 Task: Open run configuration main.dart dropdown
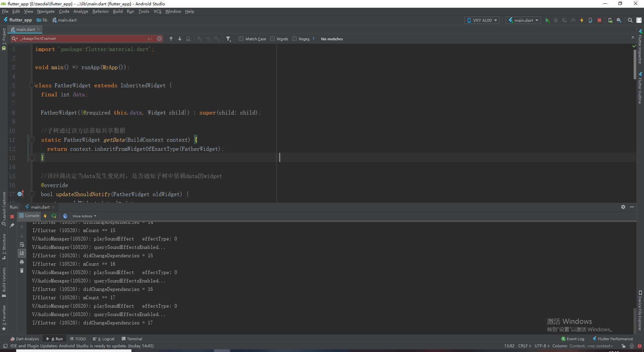(523, 20)
